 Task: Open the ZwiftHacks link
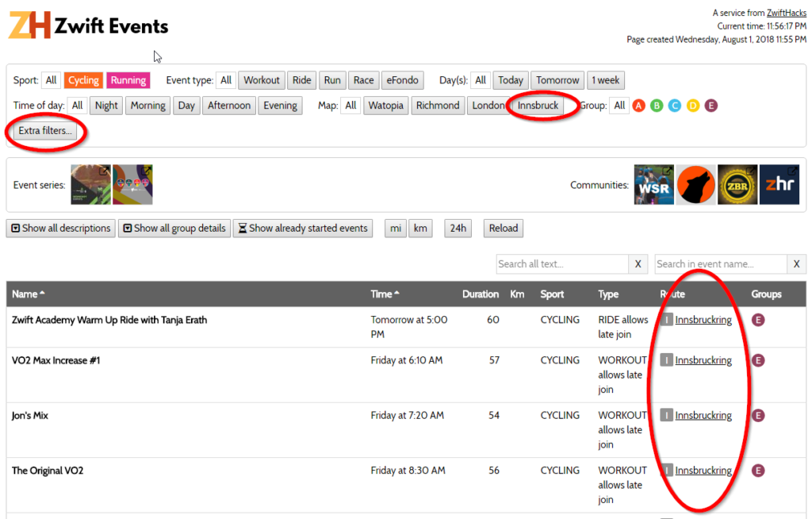[786, 13]
